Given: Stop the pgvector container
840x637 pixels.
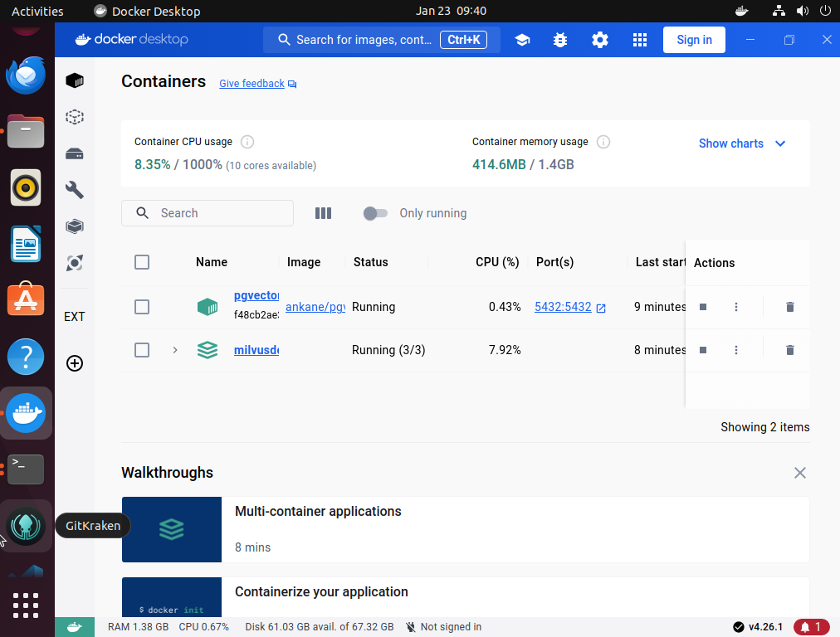Looking at the screenshot, I should coord(703,307).
